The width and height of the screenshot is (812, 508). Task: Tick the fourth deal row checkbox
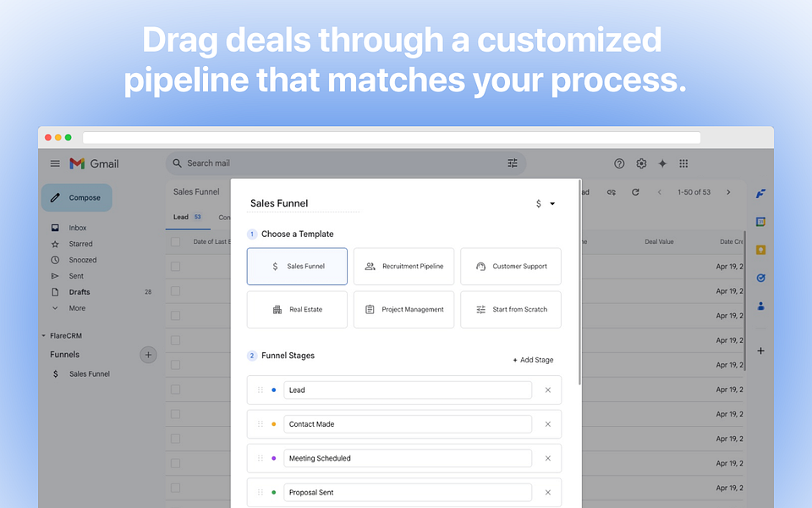(176, 340)
